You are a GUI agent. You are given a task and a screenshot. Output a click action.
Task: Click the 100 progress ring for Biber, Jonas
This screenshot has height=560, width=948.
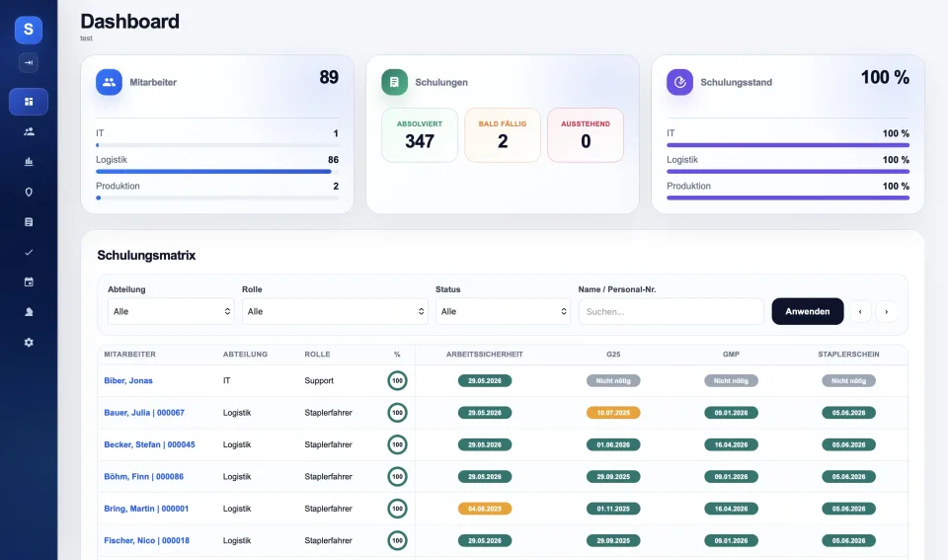point(397,380)
